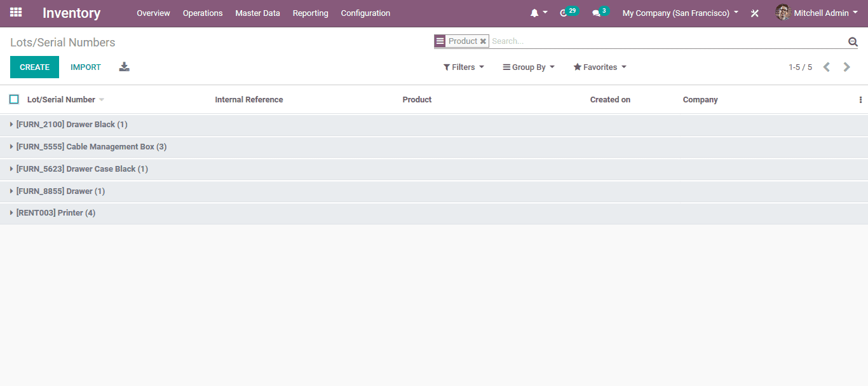Expand the FURN_2100 Drawer Black group

coord(434,125)
